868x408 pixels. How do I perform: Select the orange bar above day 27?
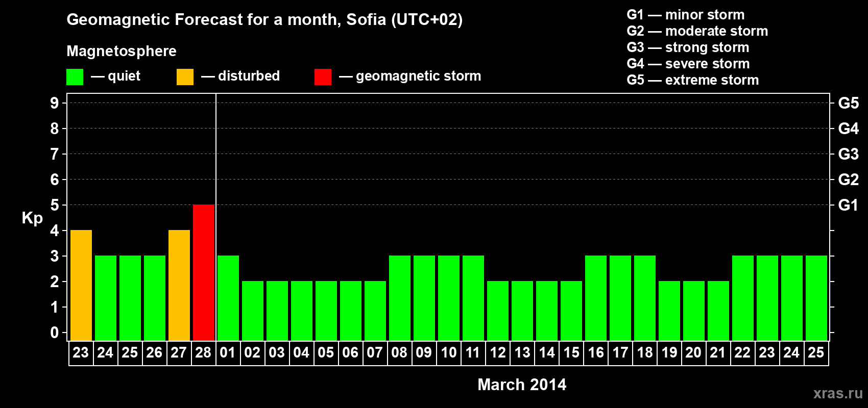click(179, 285)
